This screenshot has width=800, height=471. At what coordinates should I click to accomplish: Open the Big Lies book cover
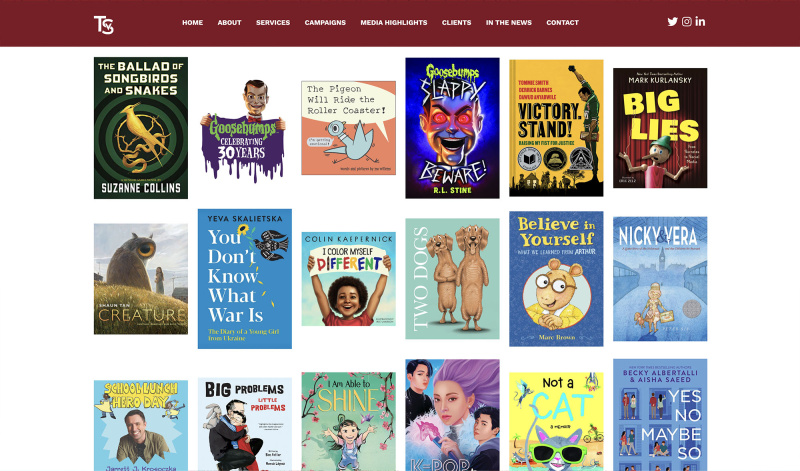pyautogui.click(x=660, y=128)
